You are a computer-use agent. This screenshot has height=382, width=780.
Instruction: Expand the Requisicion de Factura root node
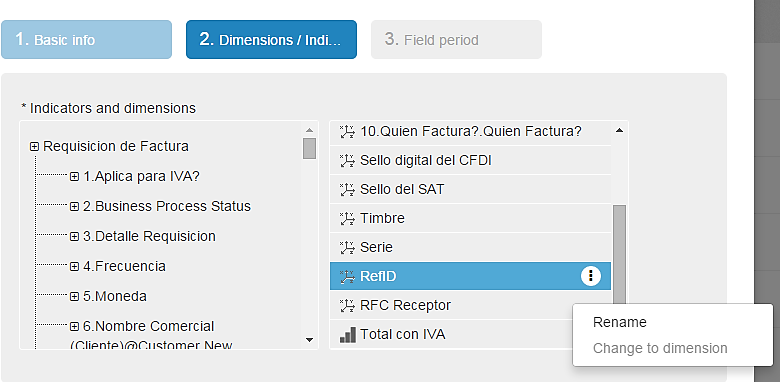tap(34, 147)
